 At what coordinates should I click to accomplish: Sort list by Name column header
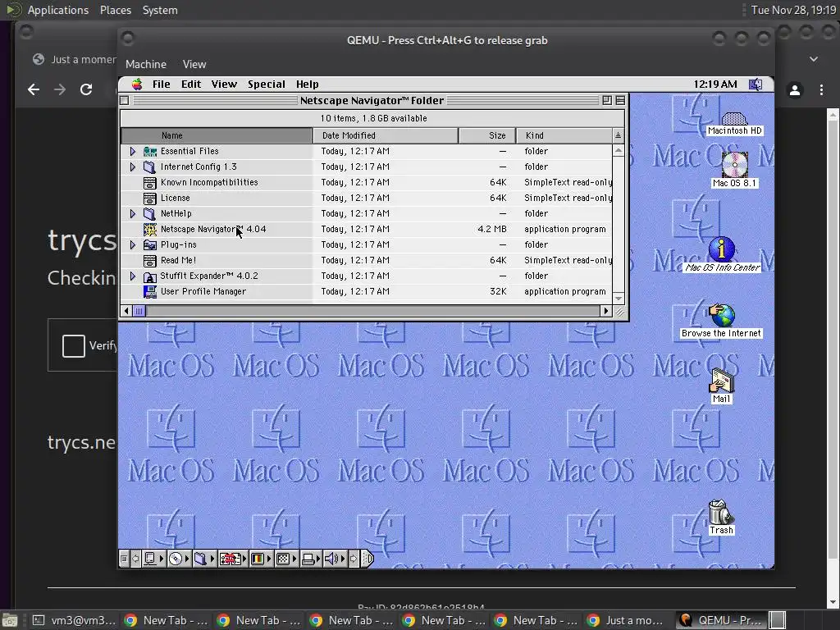pyautogui.click(x=217, y=135)
